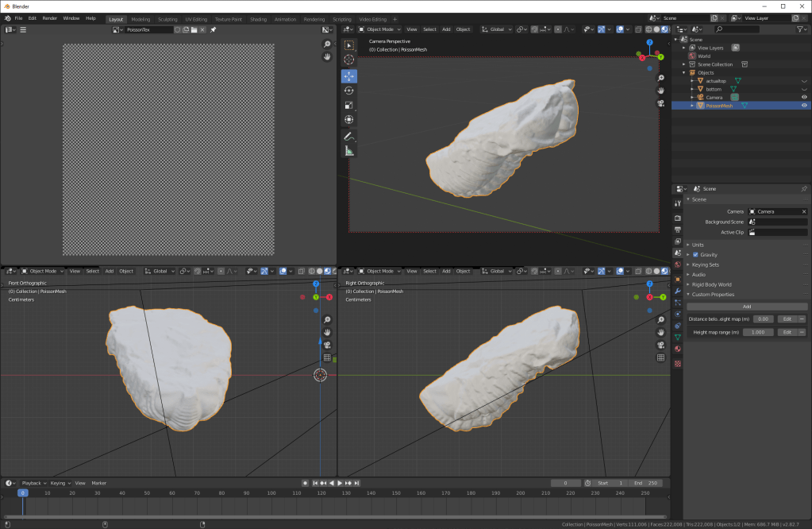812x529 pixels.
Task: Expand the Units panel
Action: coord(698,245)
